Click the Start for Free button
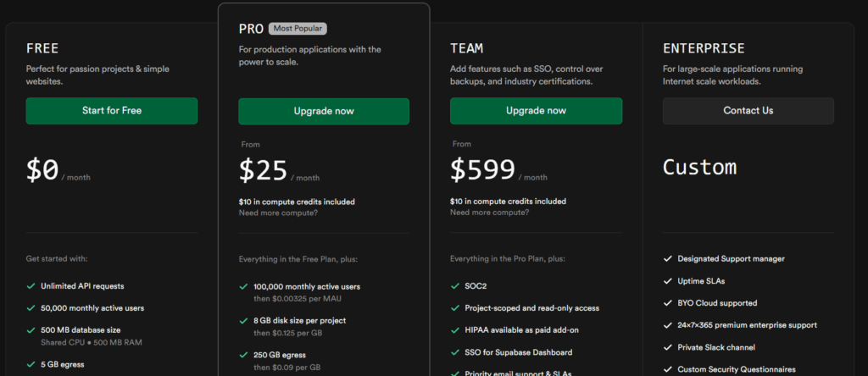Screen dimensions: 868x376 click(112, 111)
